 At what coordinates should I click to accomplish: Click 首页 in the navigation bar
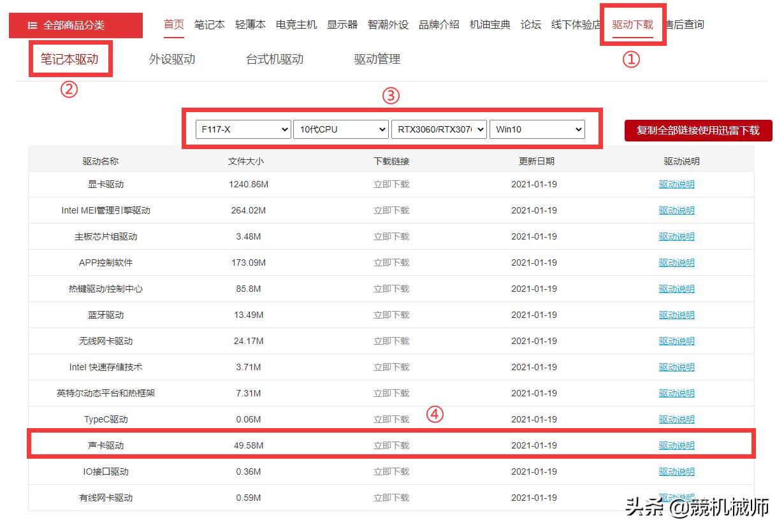click(x=173, y=24)
